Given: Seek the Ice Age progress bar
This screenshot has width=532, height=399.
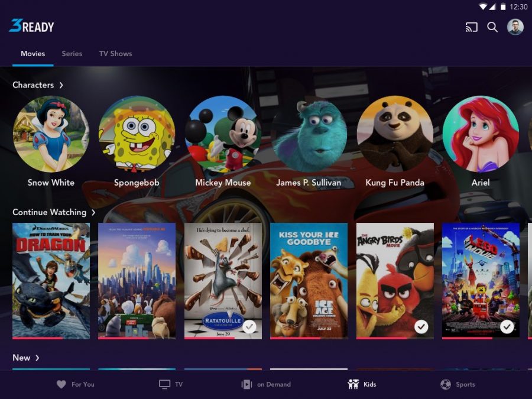Looking at the screenshot, I should [309, 338].
